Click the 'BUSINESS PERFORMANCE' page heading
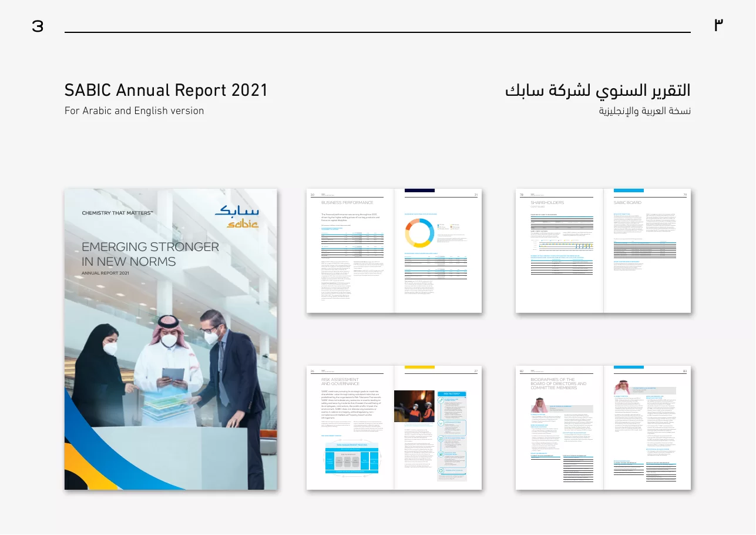 pos(347,203)
